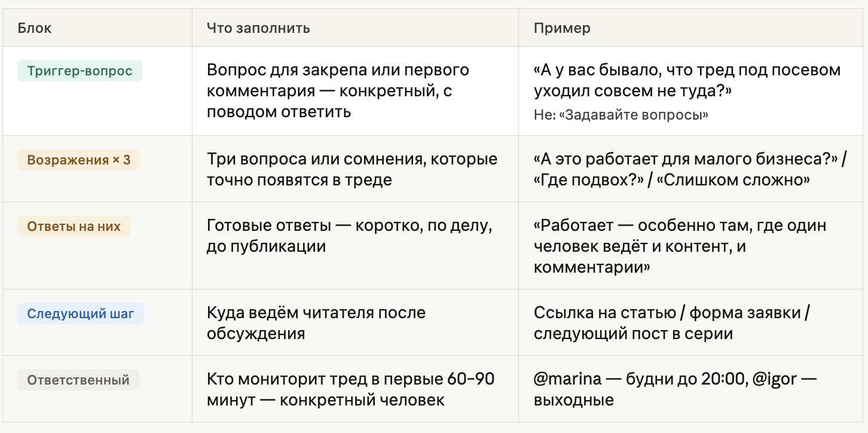This screenshot has width=868, height=433.
Task: Click the «Работает — особенно там» example cell
Action: pyautogui.click(x=680, y=246)
